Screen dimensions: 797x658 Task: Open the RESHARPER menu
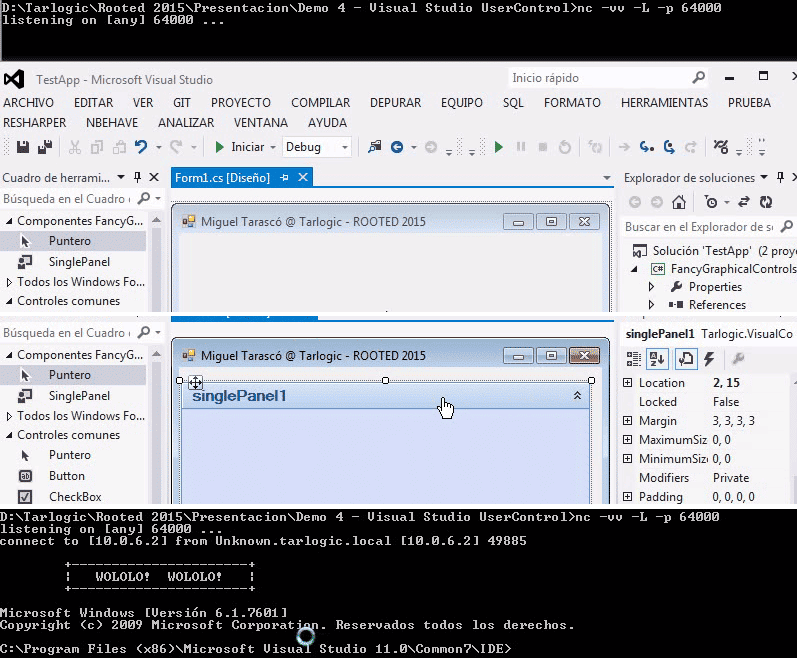(35, 123)
